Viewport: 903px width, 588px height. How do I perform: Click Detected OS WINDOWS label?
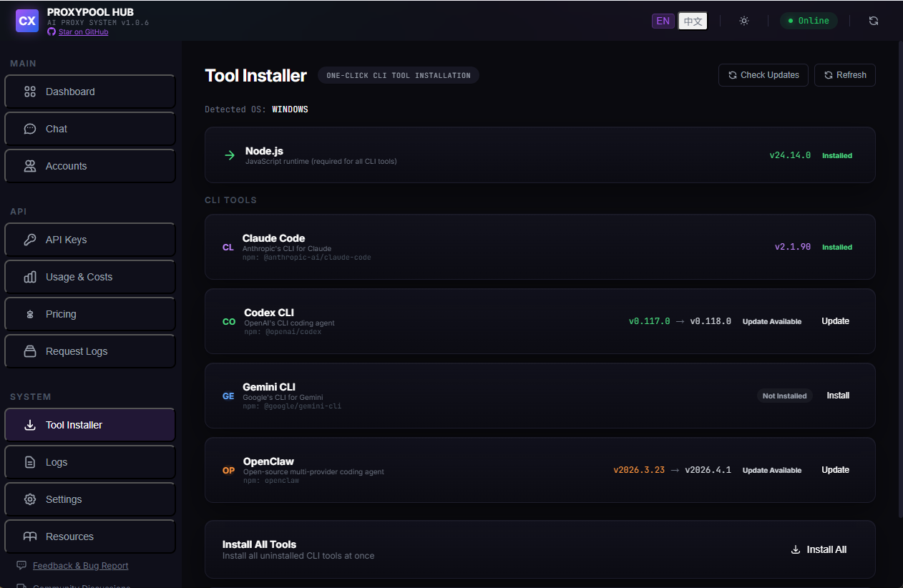[256, 109]
